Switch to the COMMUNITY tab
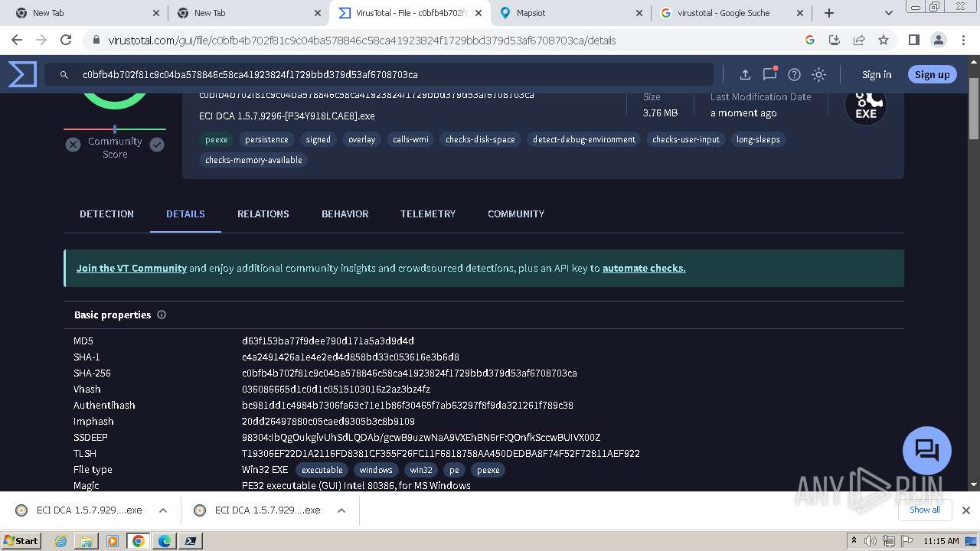980x551 pixels. pyautogui.click(x=516, y=214)
